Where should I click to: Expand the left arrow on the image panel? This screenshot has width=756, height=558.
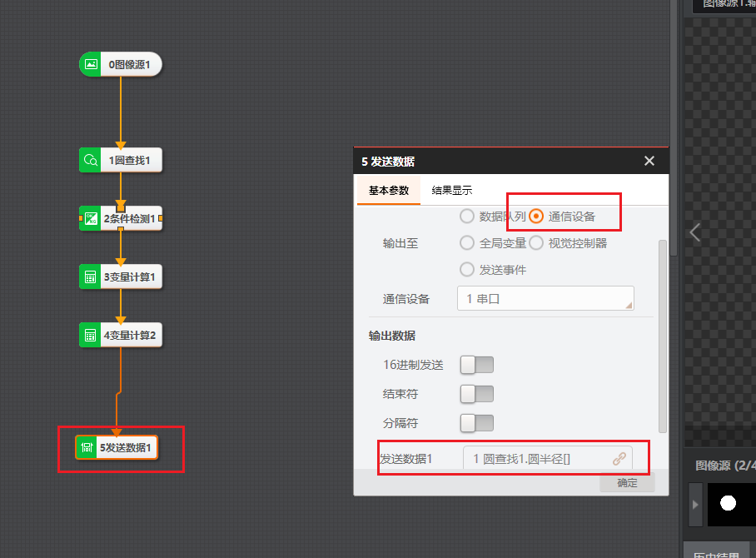point(695,232)
